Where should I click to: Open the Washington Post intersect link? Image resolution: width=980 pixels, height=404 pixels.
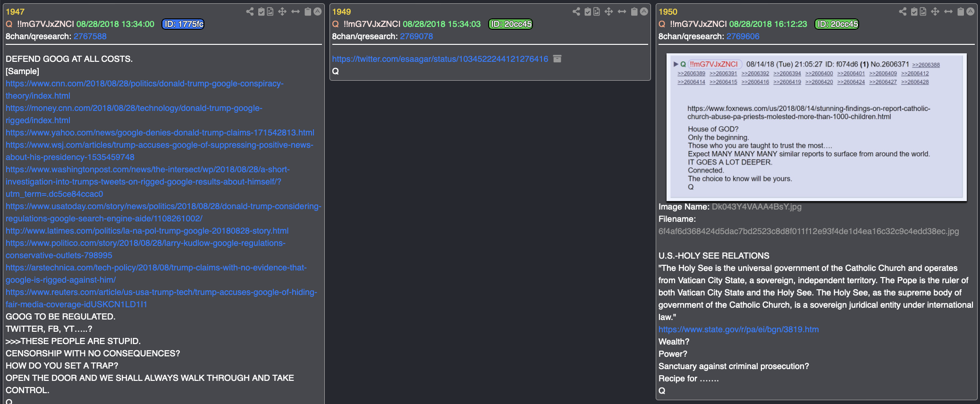pyautogui.click(x=148, y=182)
